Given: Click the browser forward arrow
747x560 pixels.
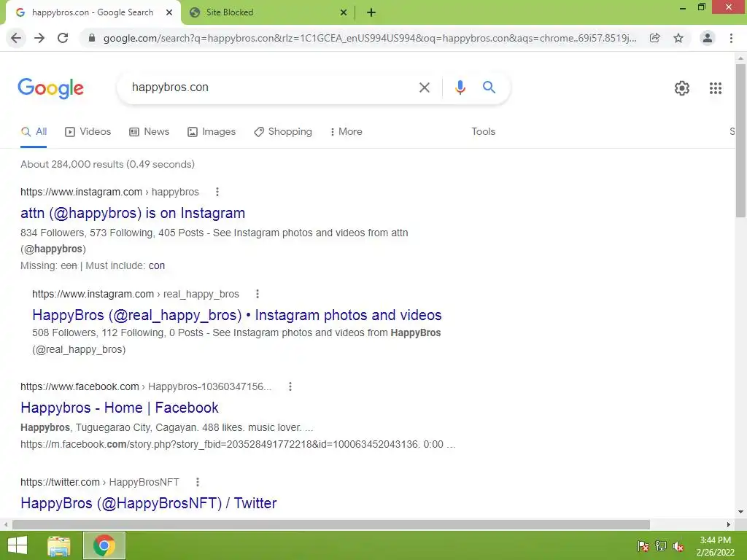Looking at the screenshot, I should coord(39,38).
